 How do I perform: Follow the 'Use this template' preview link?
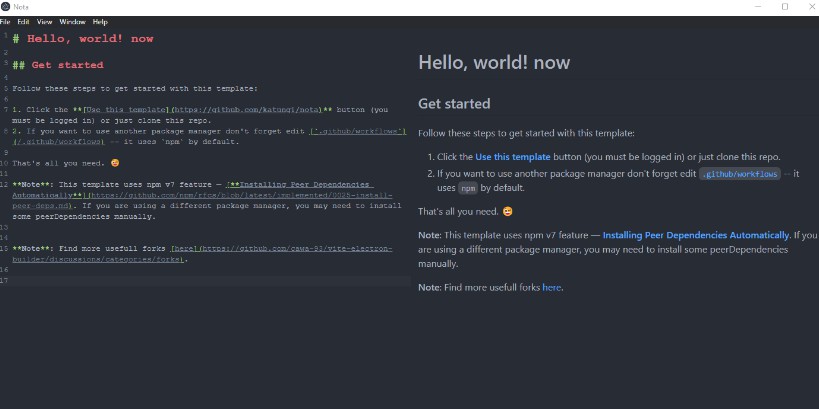click(x=512, y=157)
